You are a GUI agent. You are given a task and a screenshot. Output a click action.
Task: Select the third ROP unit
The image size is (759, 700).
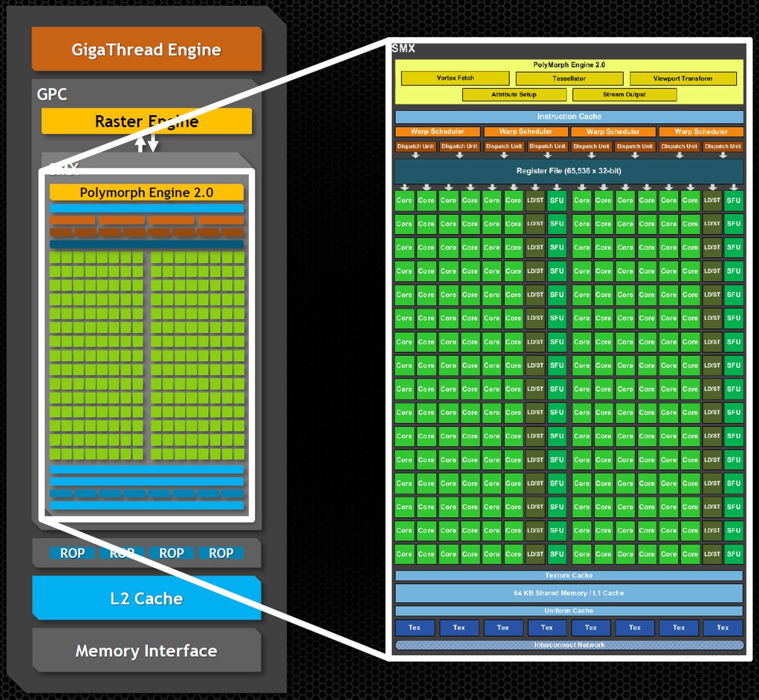(171, 552)
